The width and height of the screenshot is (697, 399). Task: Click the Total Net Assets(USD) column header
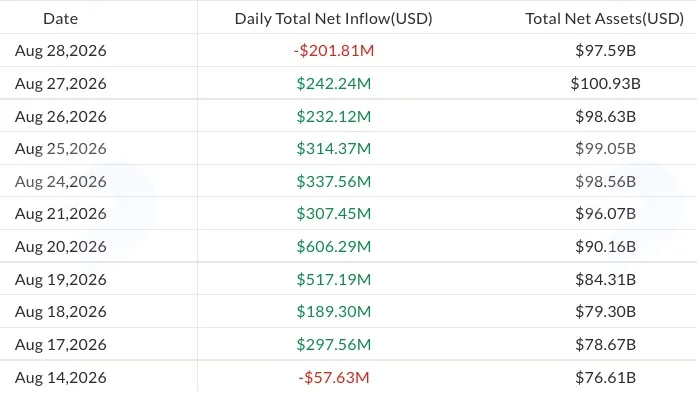click(605, 19)
